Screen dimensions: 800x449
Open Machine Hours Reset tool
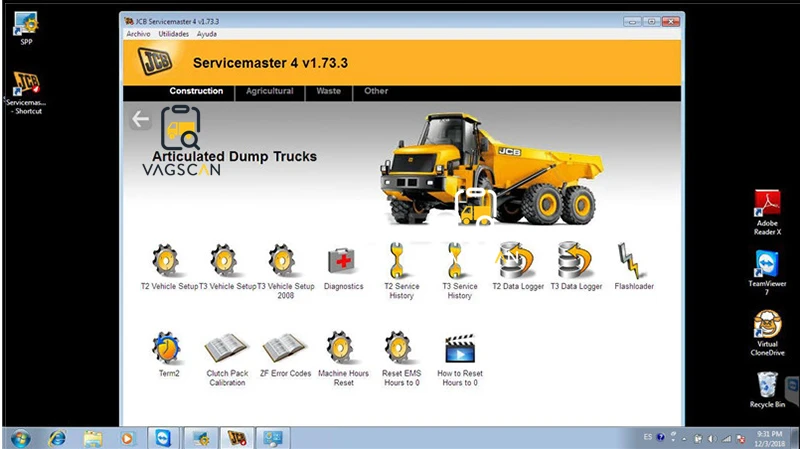coord(340,348)
